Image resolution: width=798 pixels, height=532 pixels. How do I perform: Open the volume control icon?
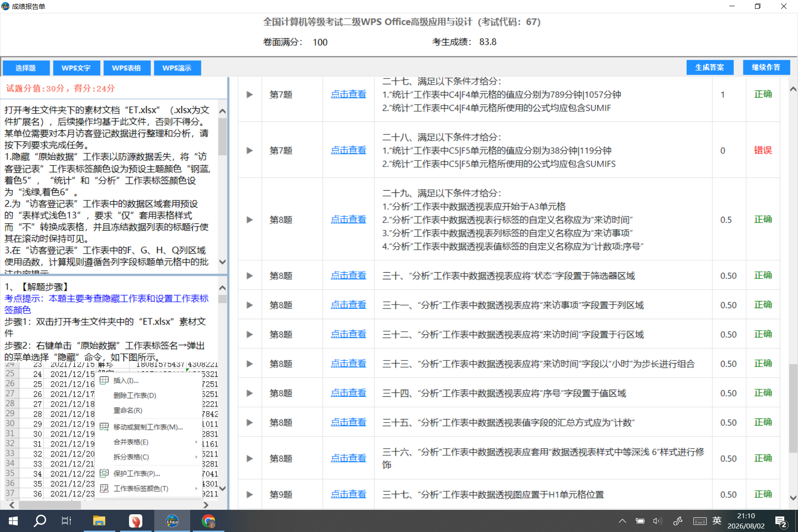click(x=657, y=521)
